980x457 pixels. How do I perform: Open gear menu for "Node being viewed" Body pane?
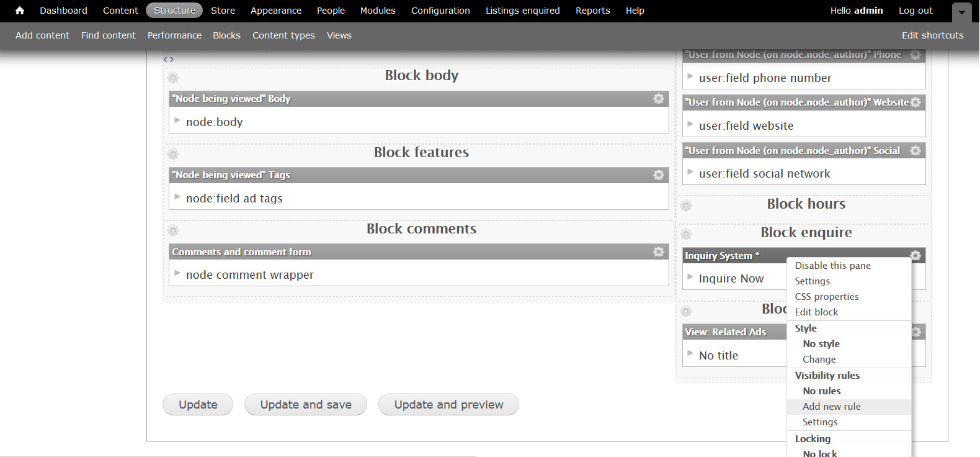click(658, 99)
